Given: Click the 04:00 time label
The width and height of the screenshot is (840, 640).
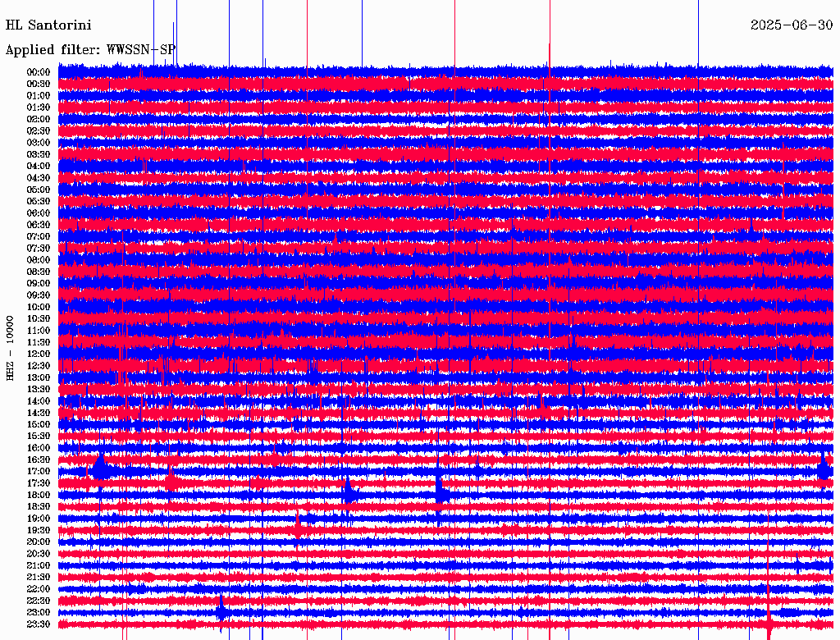Looking at the screenshot, I should 39,167.
